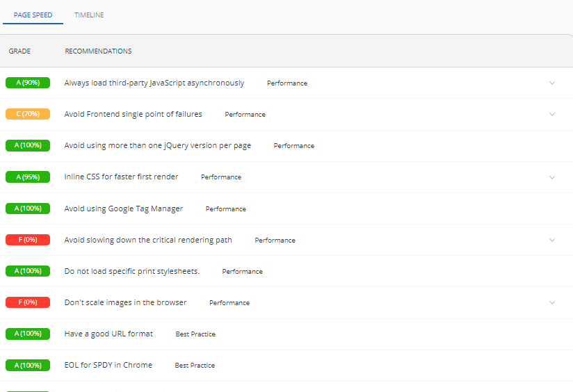The height and width of the screenshot is (392, 573).
Task: Click 'Do not load specific print stylesheets' text
Action: pyautogui.click(x=131, y=271)
